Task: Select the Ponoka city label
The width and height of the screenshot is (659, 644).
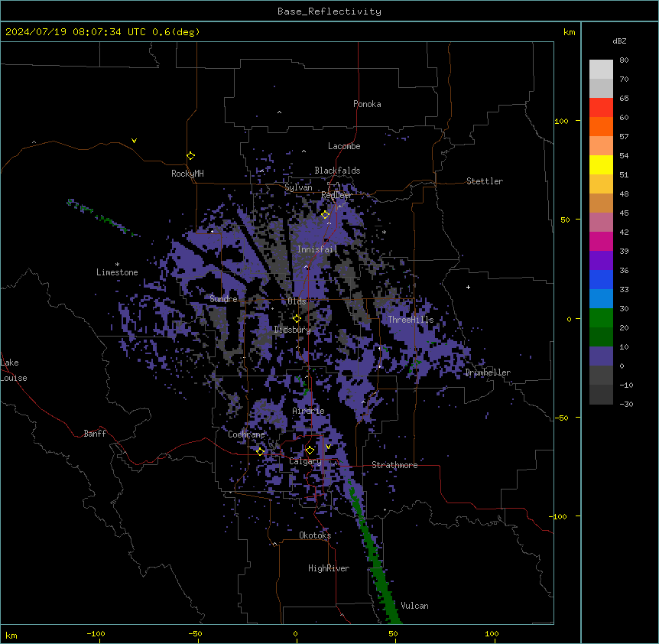Action: (x=367, y=104)
